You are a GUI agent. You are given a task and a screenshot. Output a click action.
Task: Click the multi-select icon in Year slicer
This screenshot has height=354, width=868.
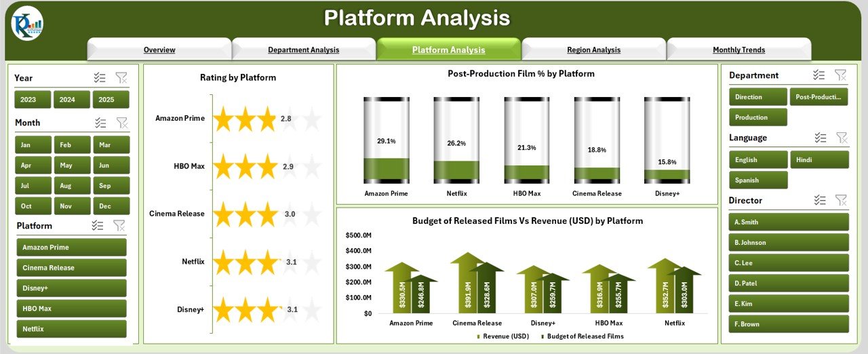point(100,78)
